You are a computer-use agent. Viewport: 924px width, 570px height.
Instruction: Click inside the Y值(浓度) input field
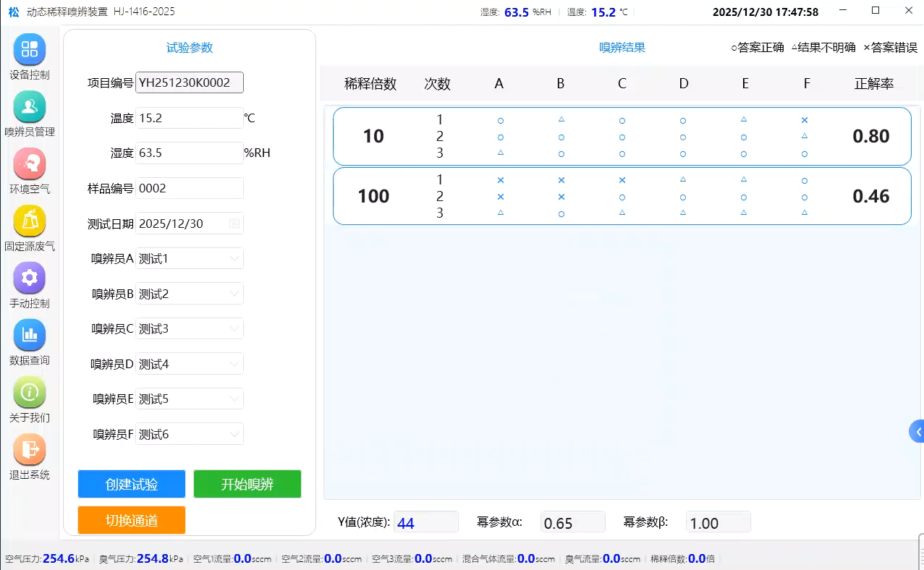point(426,522)
